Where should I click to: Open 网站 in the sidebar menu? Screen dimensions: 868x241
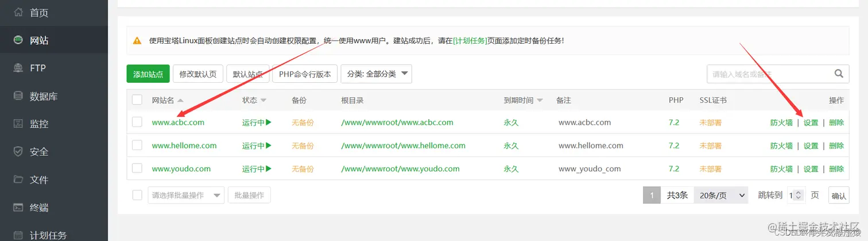click(39, 40)
